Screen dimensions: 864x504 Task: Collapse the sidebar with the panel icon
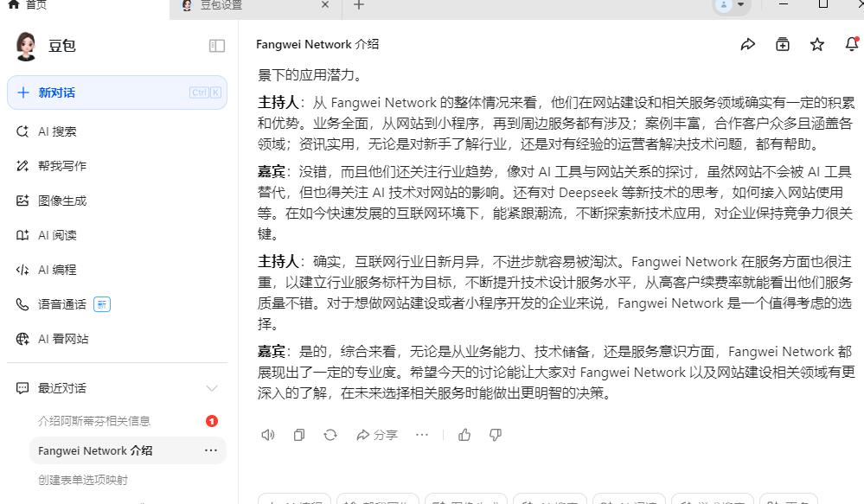pyautogui.click(x=217, y=46)
